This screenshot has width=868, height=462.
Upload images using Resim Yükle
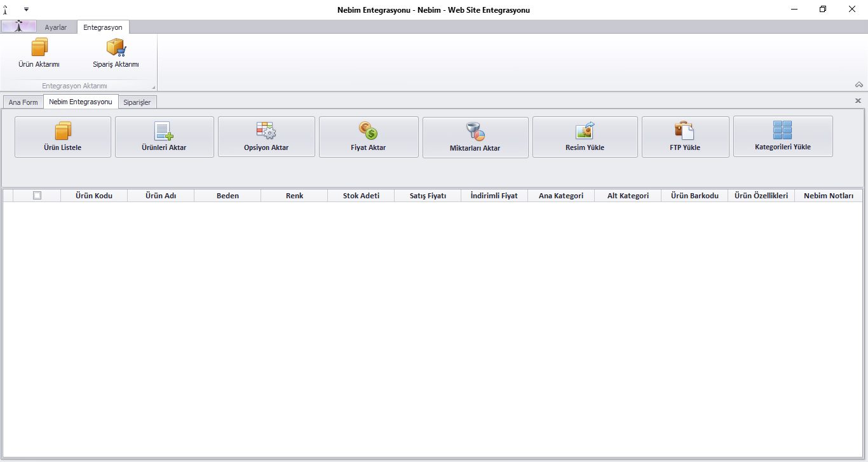[x=585, y=137]
